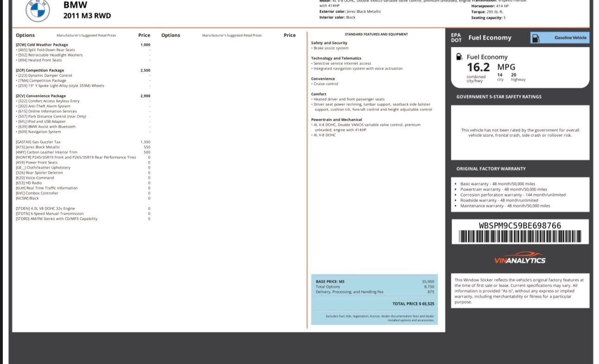This screenshot has height=364, width=599.
Task: Click the ZCV Convenience Package heading
Action: pyautogui.click(x=41, y=96)
